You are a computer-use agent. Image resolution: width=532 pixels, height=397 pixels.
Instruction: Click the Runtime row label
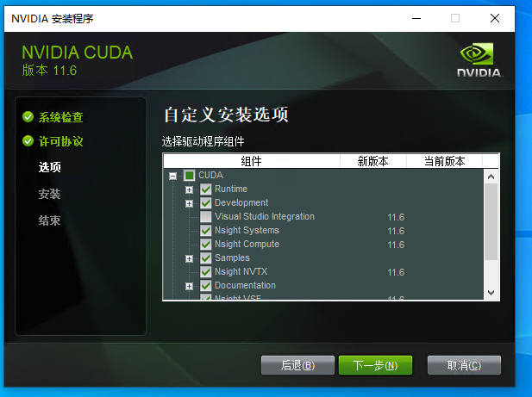tap(231, 189)
